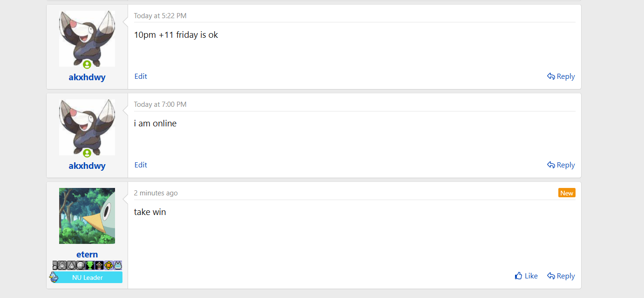Click the light blue badge at the end of etern's row
Screen dimensions: 644x298
point(118,265)
